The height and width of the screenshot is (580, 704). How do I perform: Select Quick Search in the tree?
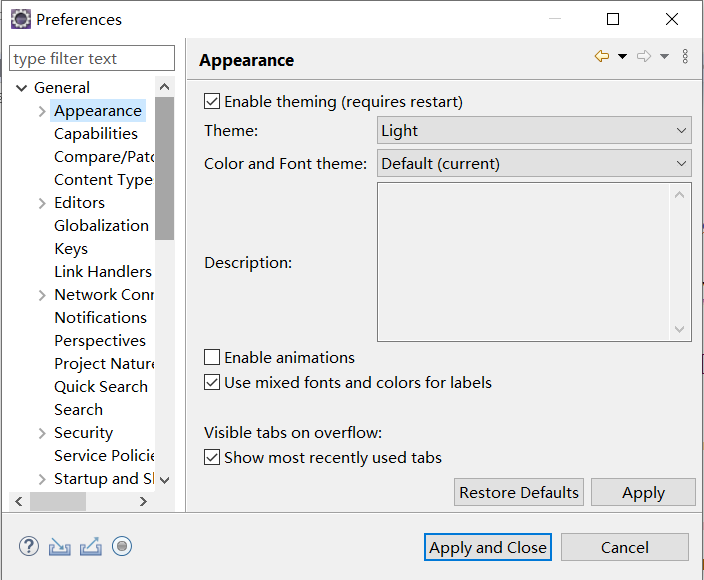pyautogui.click(x=101, y=387)
